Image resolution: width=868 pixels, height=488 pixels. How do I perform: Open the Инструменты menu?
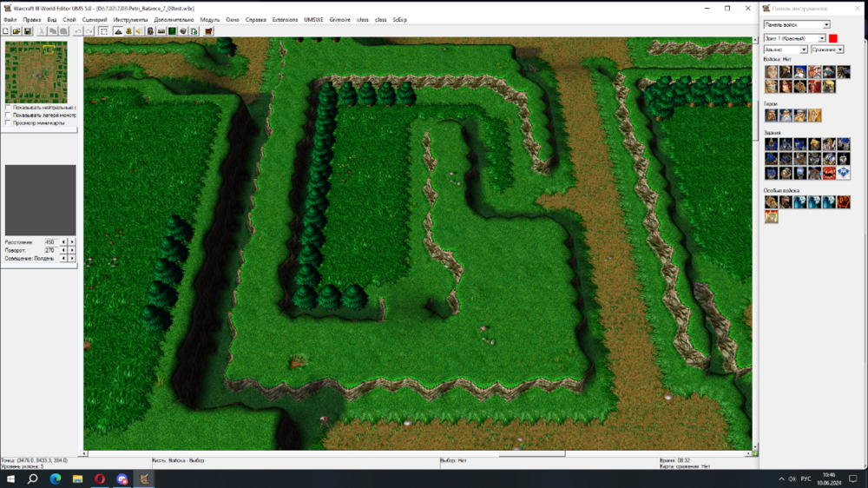click(130, 19)
